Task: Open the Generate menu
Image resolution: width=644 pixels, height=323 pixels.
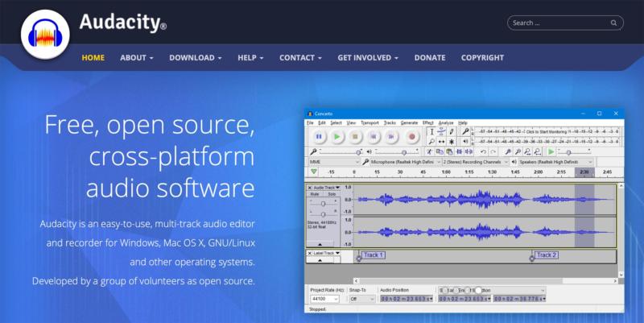Action: [x=409, y=123]
